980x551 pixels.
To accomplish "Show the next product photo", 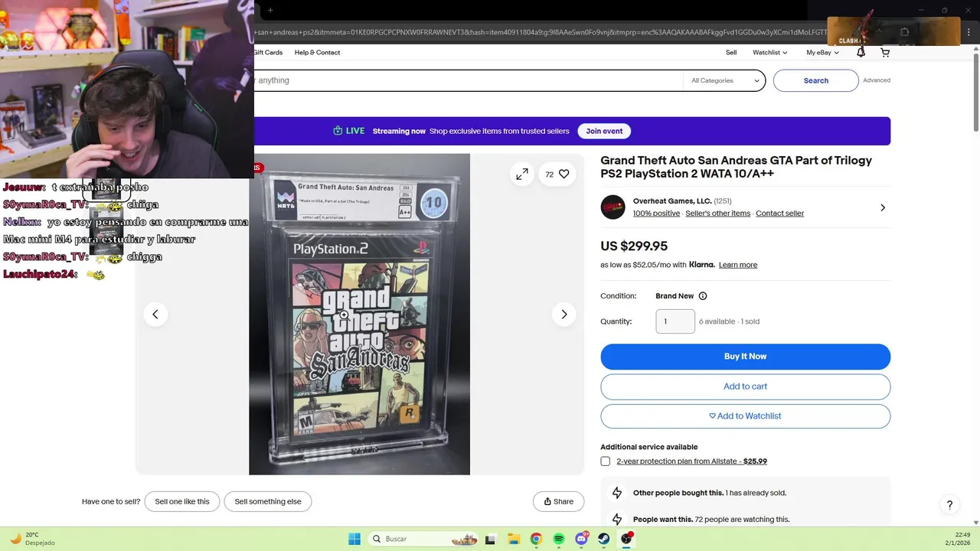I will click(x=564, y=315).
